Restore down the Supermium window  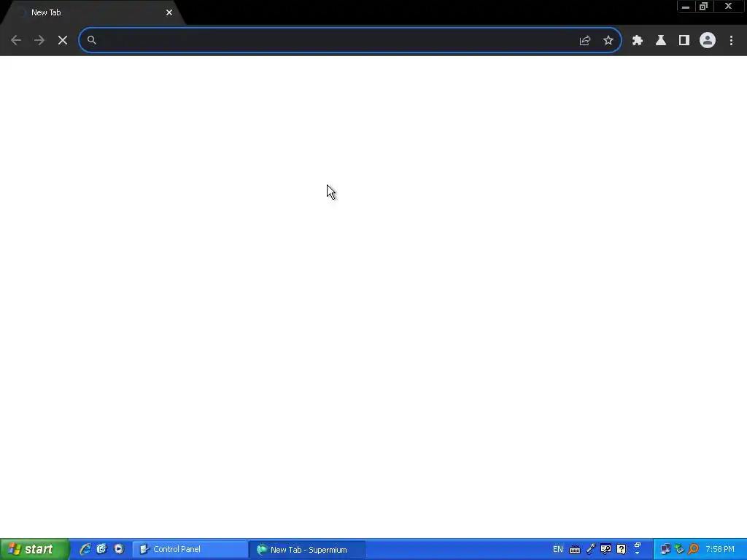(x=704, y=6)
